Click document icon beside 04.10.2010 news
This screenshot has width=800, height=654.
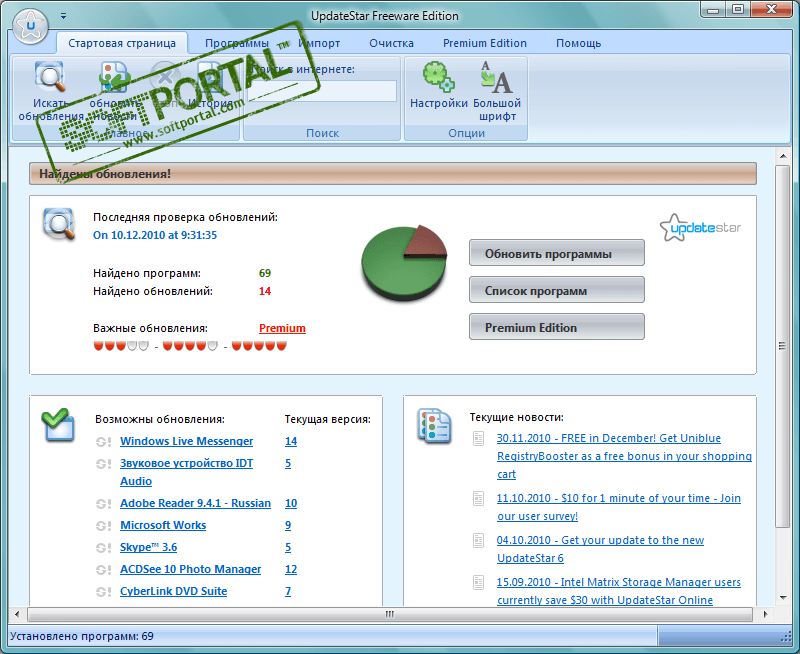(479, 540)
